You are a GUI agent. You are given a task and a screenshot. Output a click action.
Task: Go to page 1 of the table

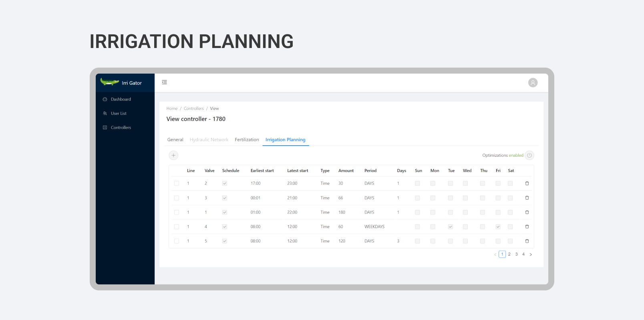[502, 254]
